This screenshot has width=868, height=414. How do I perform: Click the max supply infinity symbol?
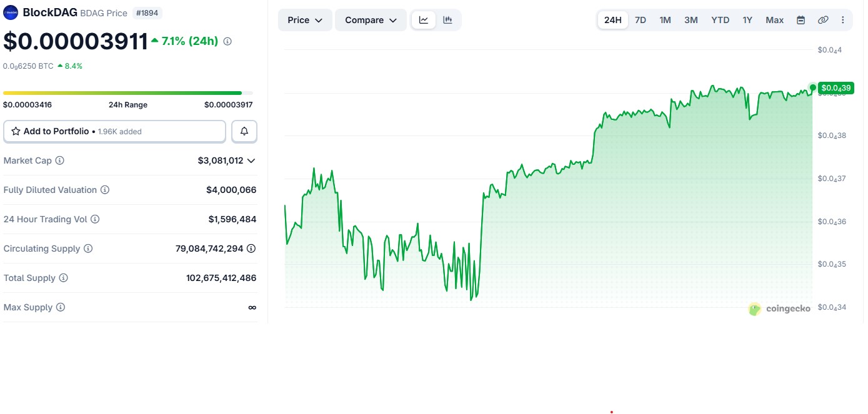(x=252, y=307)
